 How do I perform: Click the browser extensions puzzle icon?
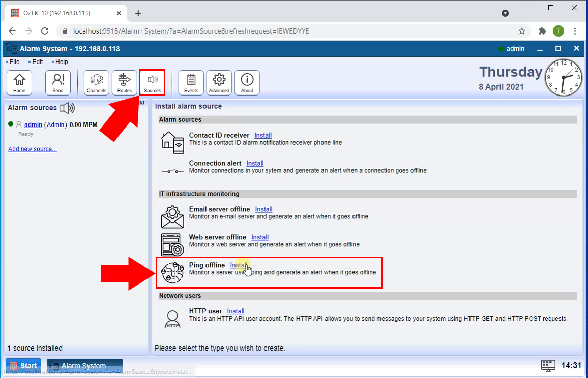[x=542, y=31]
